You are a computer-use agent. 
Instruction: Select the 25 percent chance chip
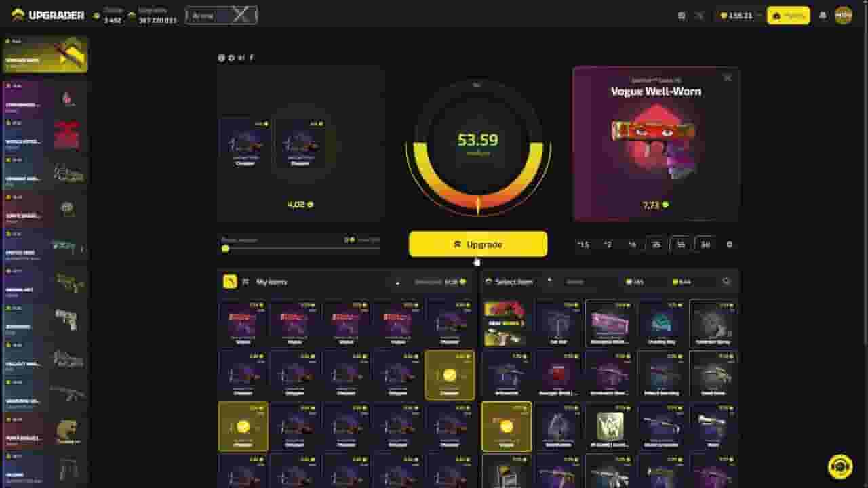point(656,245)
